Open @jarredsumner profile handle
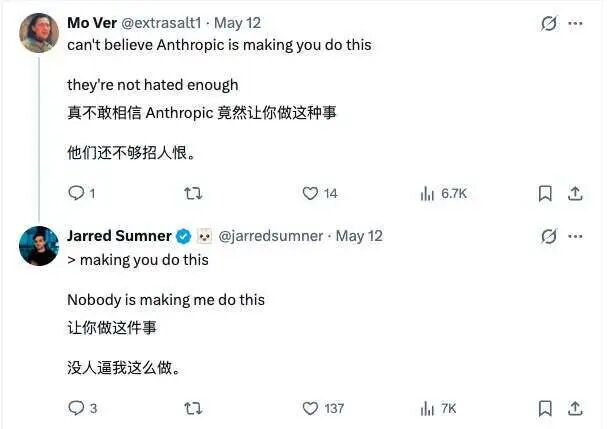This screenshot has height=429, width=607. tap(271, 236)
